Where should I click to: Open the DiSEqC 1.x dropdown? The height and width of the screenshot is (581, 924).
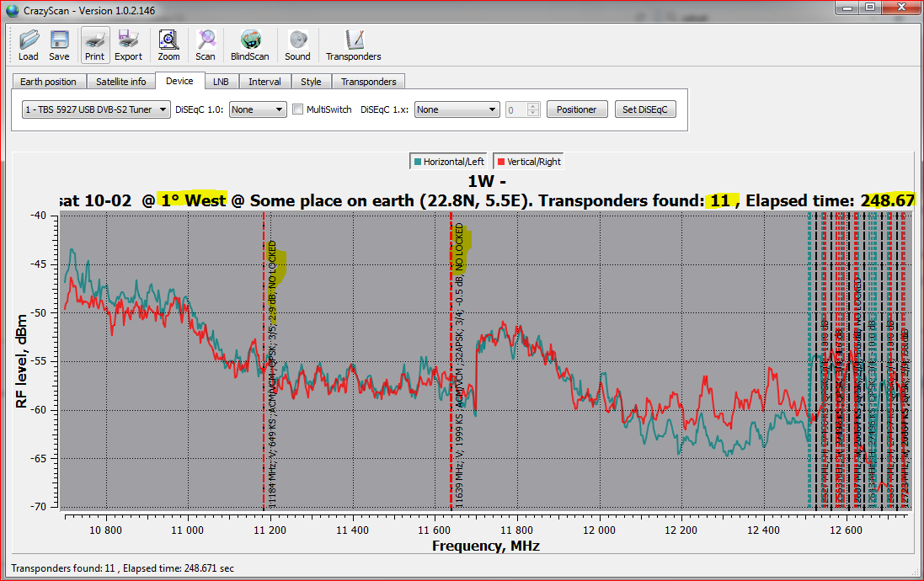click(x=457, y=109)
